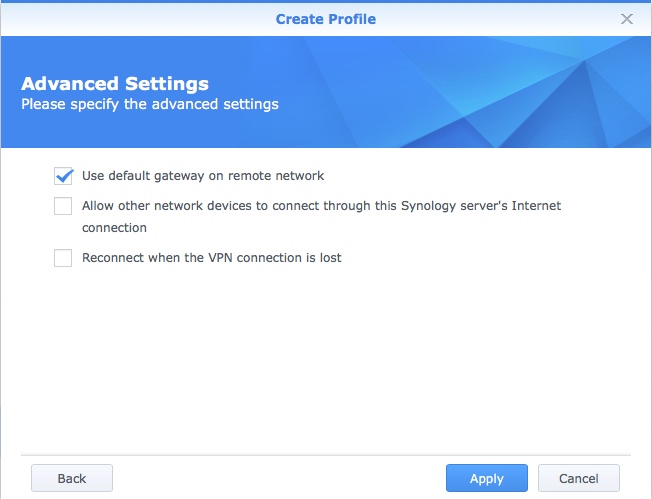Viewport: 652px width, 499px height.
Task: Click the word 'Synology' in the second option
Action: (428, 206)
